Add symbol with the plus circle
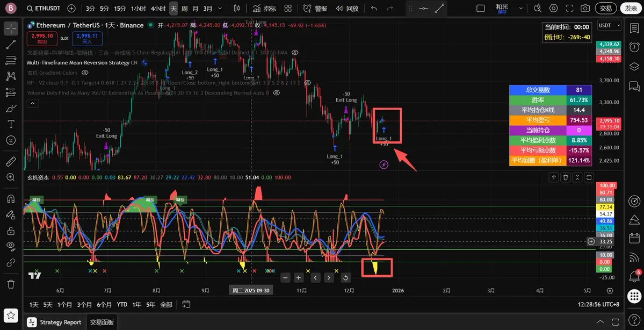644x330 pixels. [x=71, y=8]
